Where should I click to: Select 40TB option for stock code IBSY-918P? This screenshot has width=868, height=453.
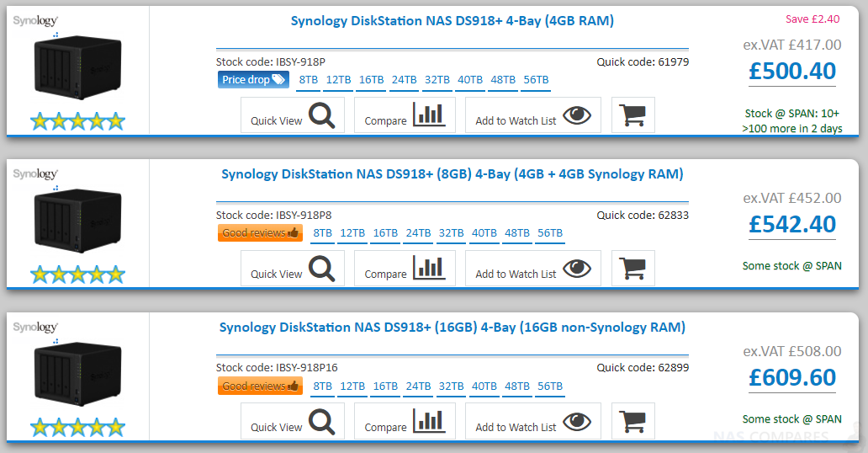(x=470, y=80)
